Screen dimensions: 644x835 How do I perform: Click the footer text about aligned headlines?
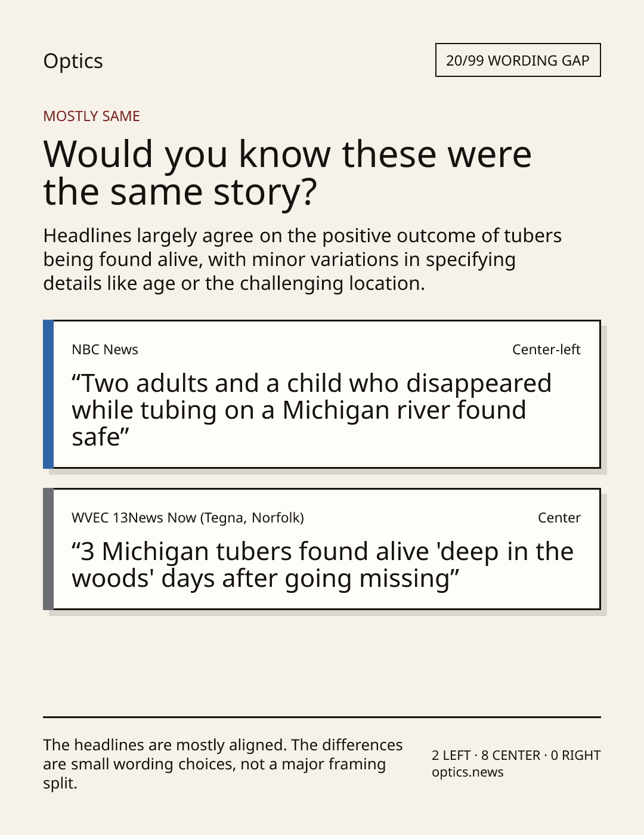coord(223,764)
